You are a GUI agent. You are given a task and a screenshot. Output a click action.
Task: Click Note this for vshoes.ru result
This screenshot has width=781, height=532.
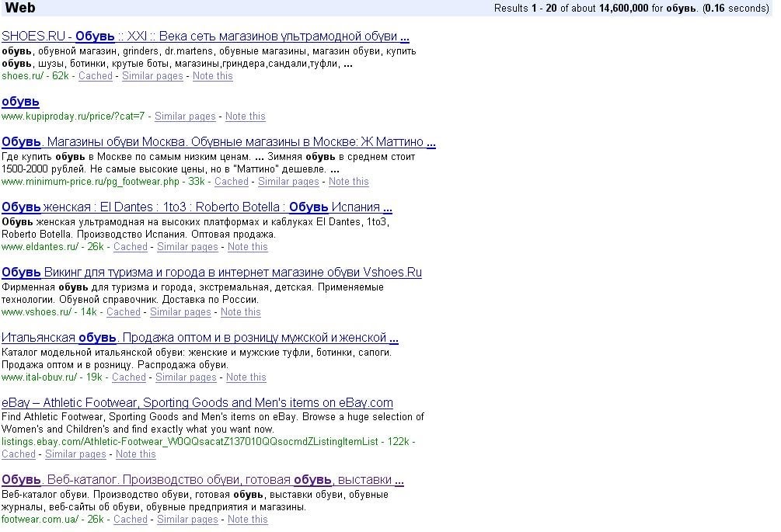coord(241,311)
